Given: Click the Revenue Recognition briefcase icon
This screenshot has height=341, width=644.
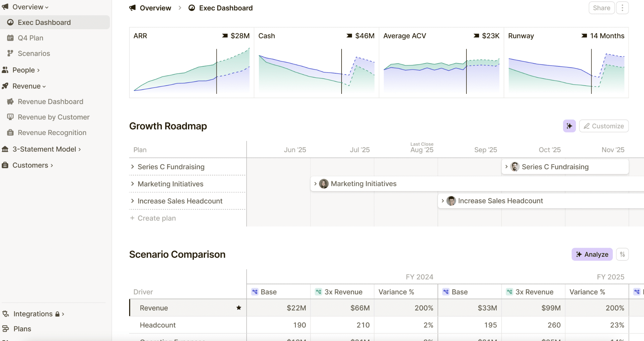Looking at the screenshot, I should point(10,132).
